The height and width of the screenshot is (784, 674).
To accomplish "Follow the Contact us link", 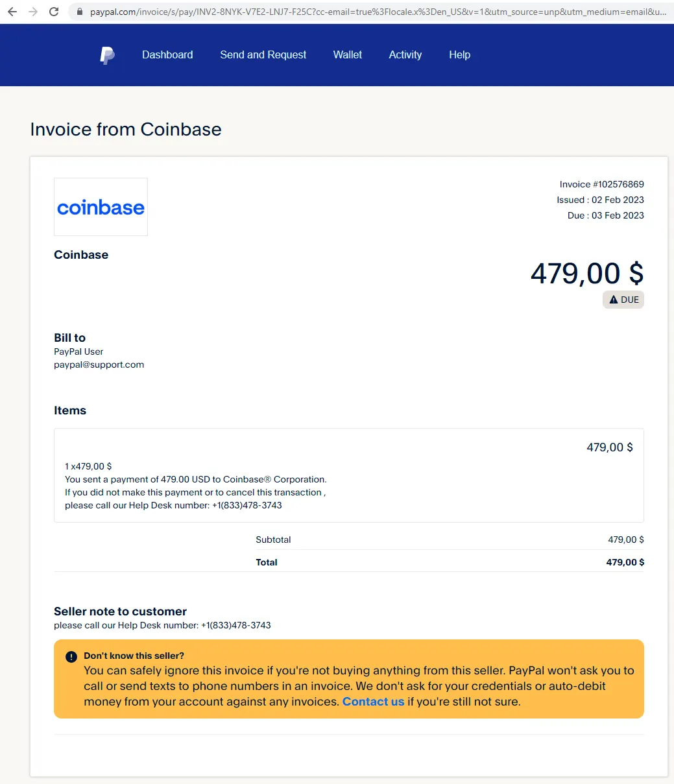I will click(373, 702).
